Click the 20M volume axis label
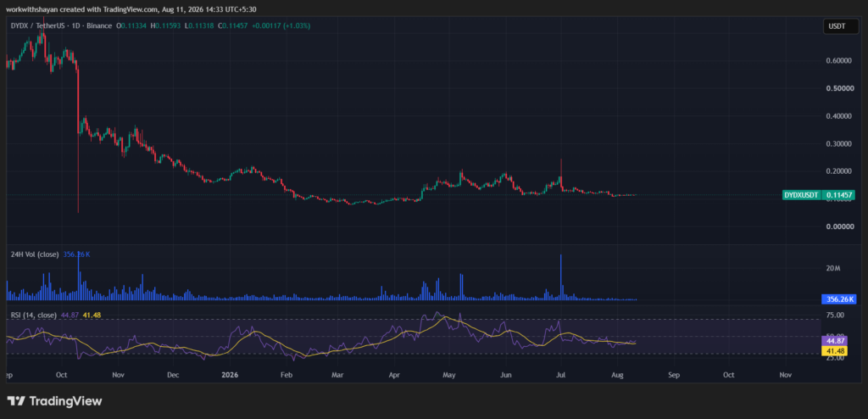The image size is (868, 419). tap(834, 268)
